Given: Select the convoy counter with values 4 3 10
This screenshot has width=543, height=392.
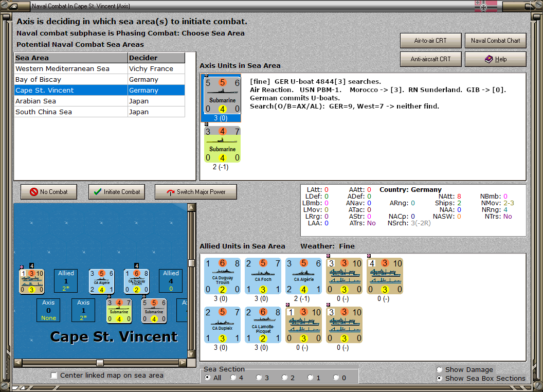Looking at the screenshot, I should click(385, 276).
